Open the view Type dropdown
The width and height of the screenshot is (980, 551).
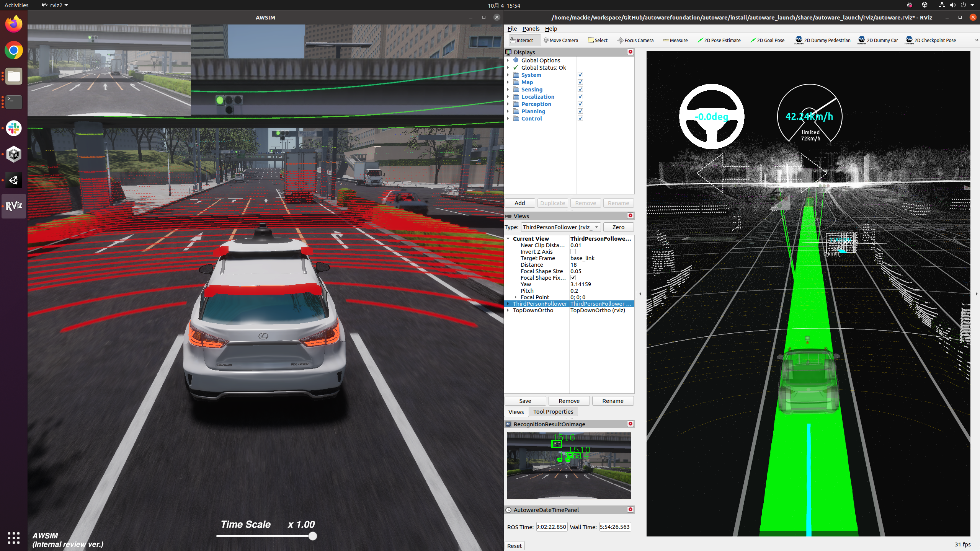pyautogui.click(x=560, y=227)
